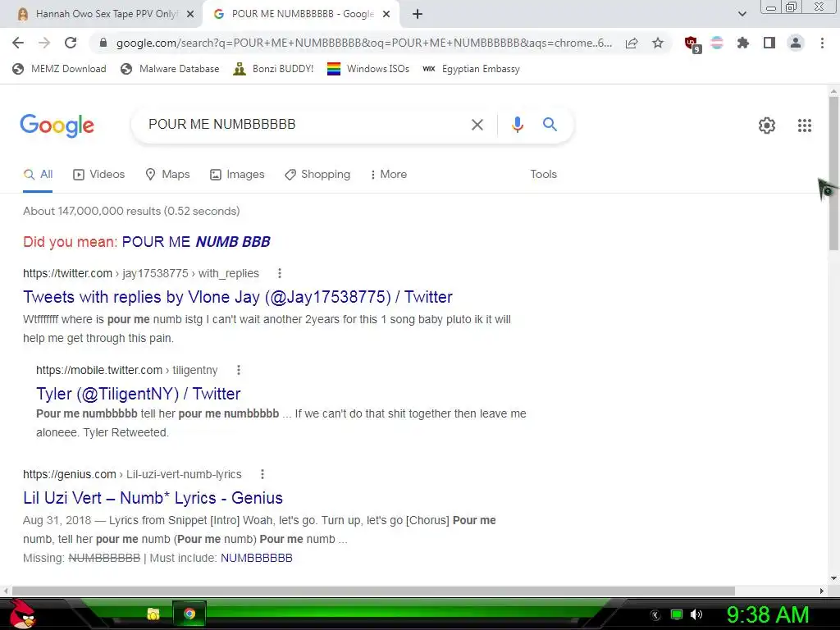Screen dimensions: 840x630
Task: Open Windows ISOs bookmark
Action: pos(368,69)
